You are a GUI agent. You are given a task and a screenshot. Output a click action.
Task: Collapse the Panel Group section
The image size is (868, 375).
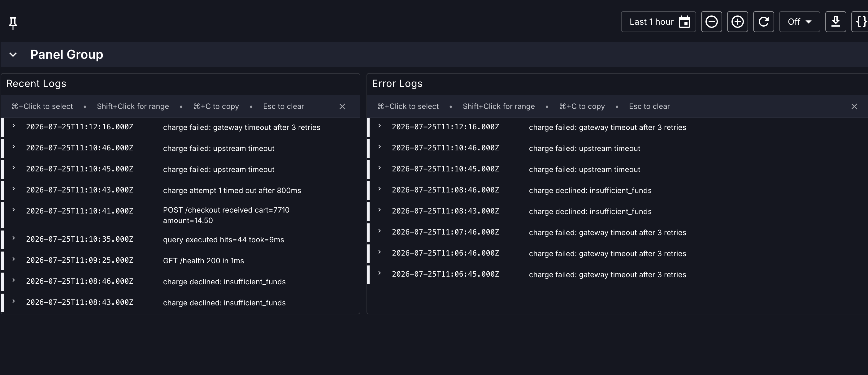click(13, 54)
